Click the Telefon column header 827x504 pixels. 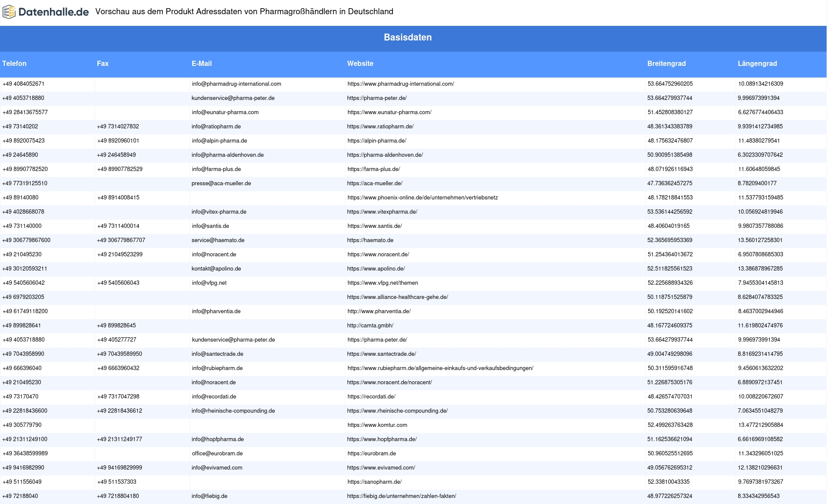coord(14,63)
